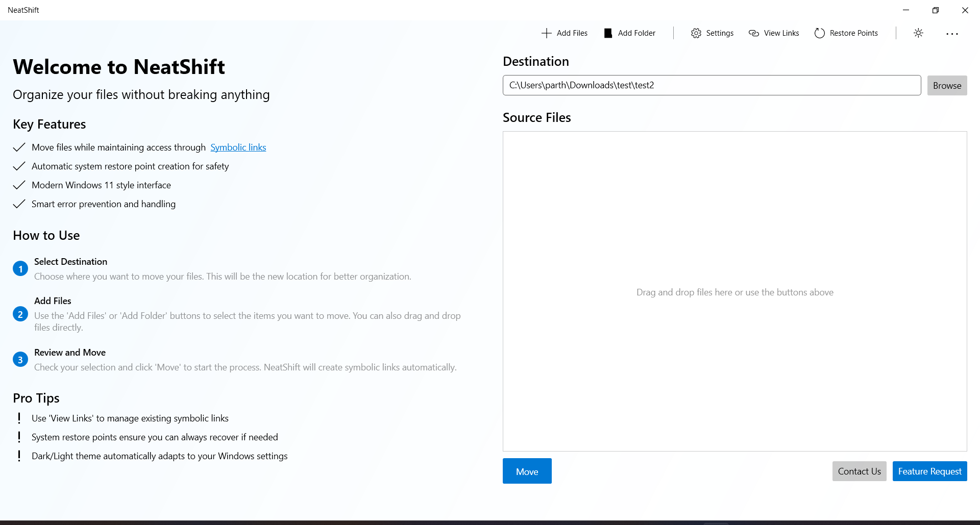Click the 'How to Use' heading

[46, 235]
